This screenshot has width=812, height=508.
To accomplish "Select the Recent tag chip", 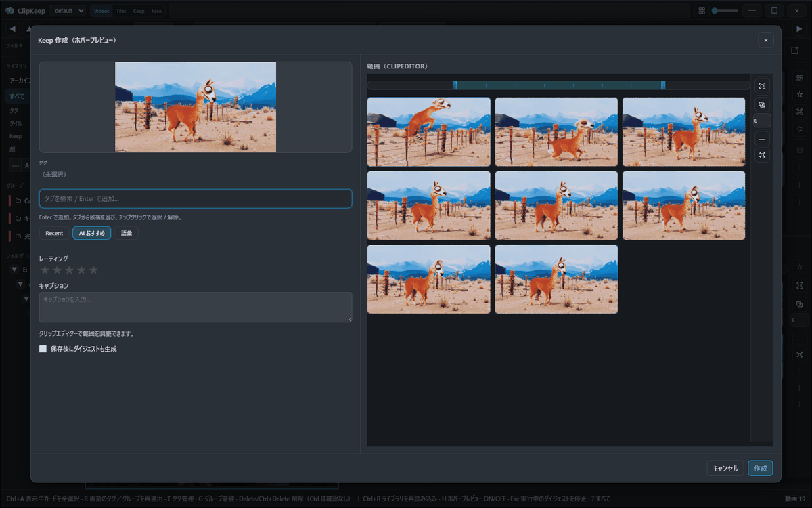I will [x=54, y=233].
